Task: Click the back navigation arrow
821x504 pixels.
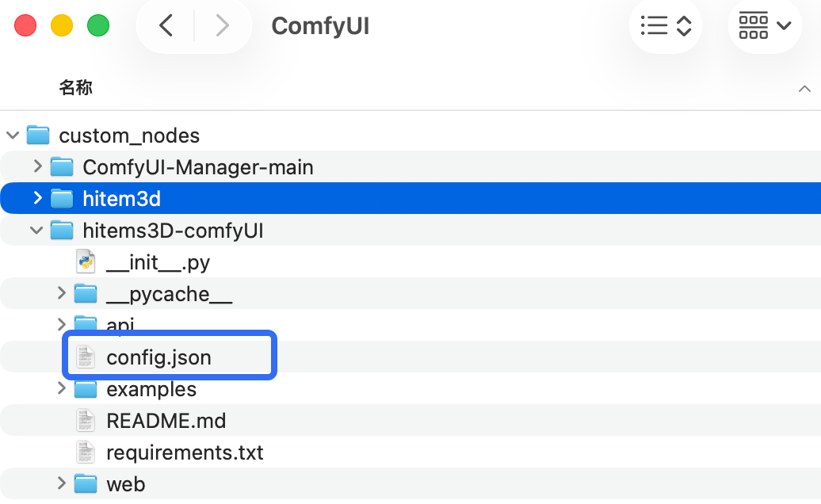Action: tap(165, 25)
